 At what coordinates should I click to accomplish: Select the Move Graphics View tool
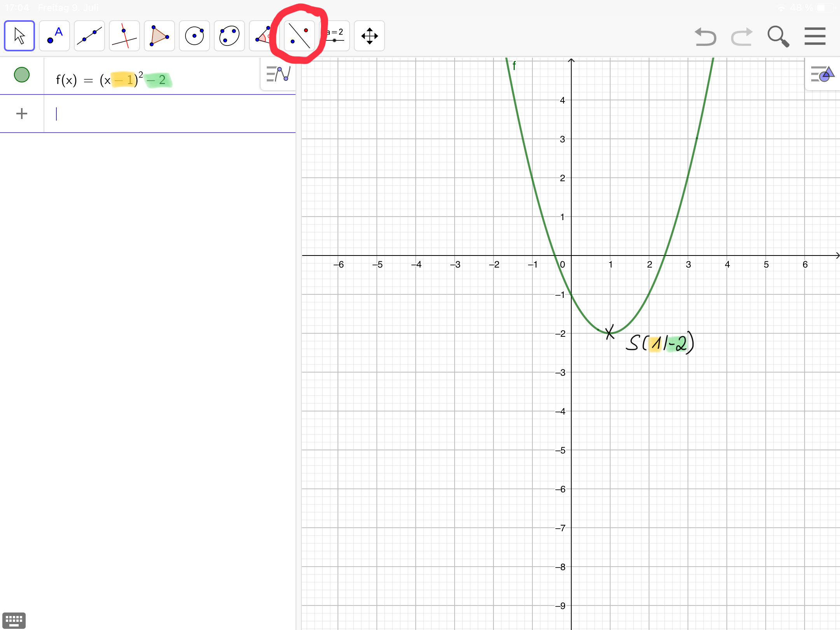click(369, 36)
